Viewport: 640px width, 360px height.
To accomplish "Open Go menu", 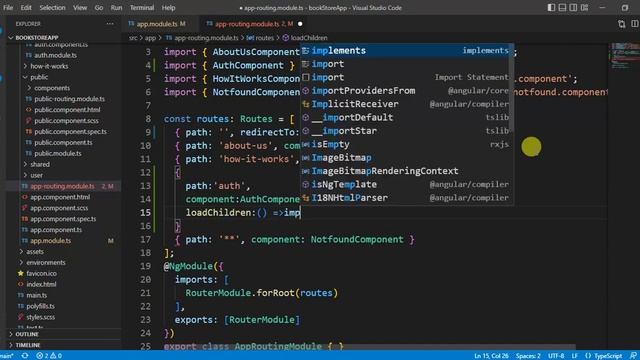I will point(99,7).
